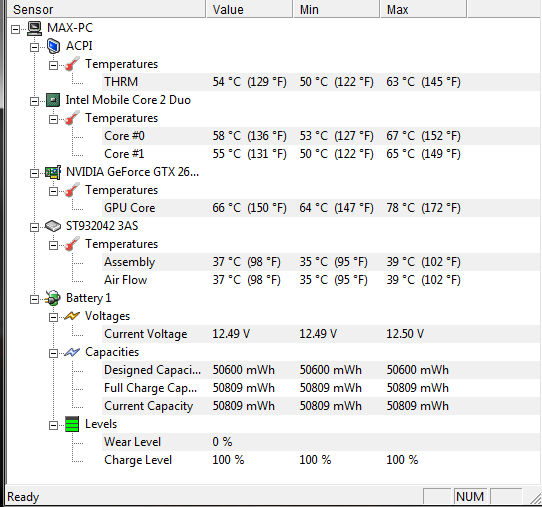Collapse the Levels group
This screenshot has height=507, width=542.
[x=53, y=425]
